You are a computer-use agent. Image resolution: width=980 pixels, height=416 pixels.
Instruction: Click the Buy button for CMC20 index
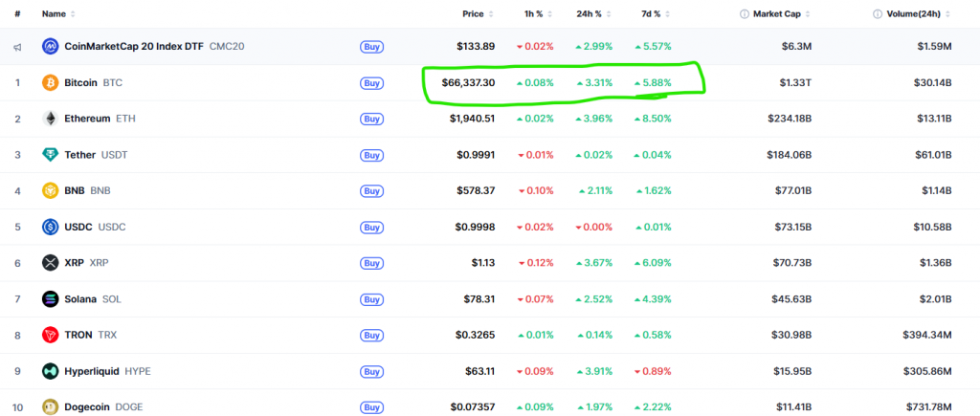pos(371,46)
